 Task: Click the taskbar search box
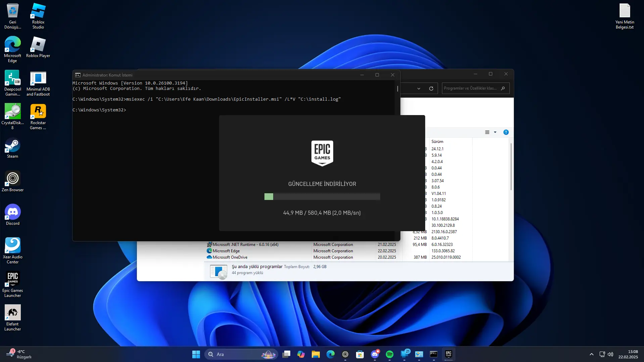(242, 354)
